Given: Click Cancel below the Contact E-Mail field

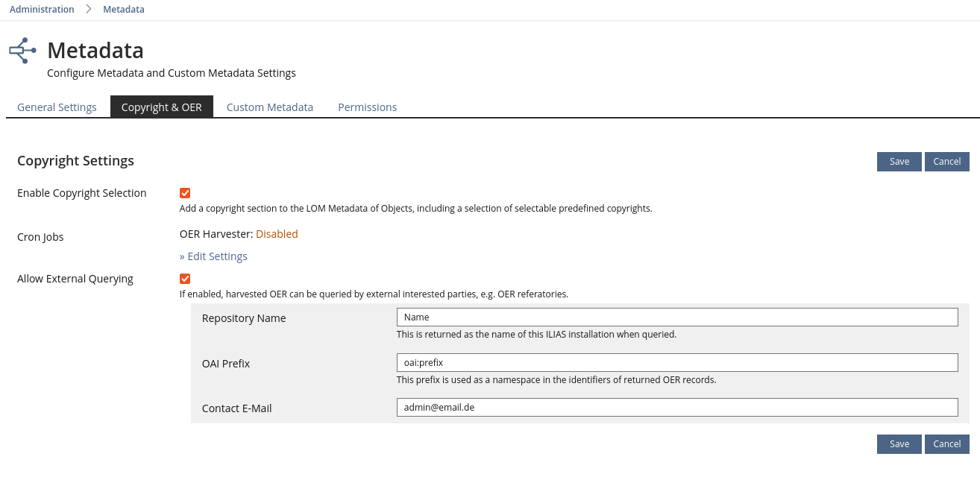Looking at the screenshot, I should pyautogui.click(x=946, y=444).
